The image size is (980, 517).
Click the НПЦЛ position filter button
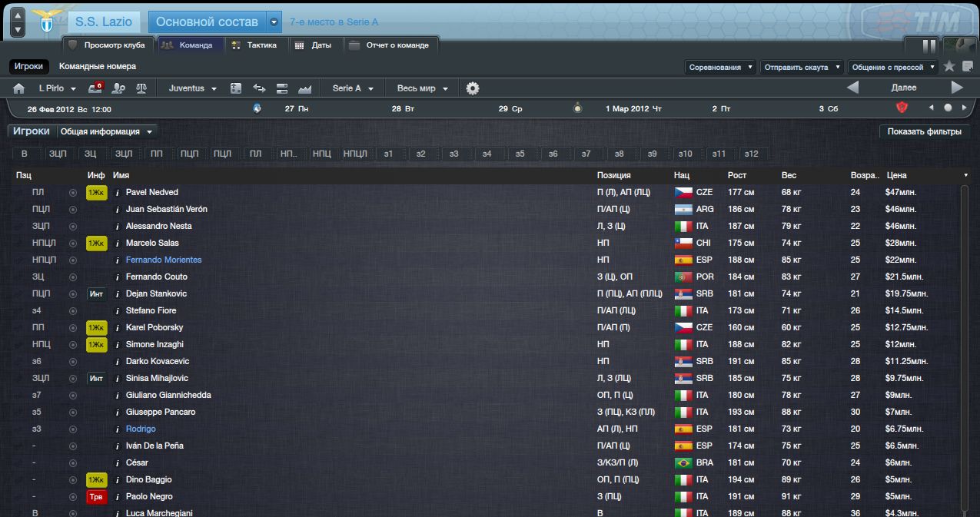(355, 154)
